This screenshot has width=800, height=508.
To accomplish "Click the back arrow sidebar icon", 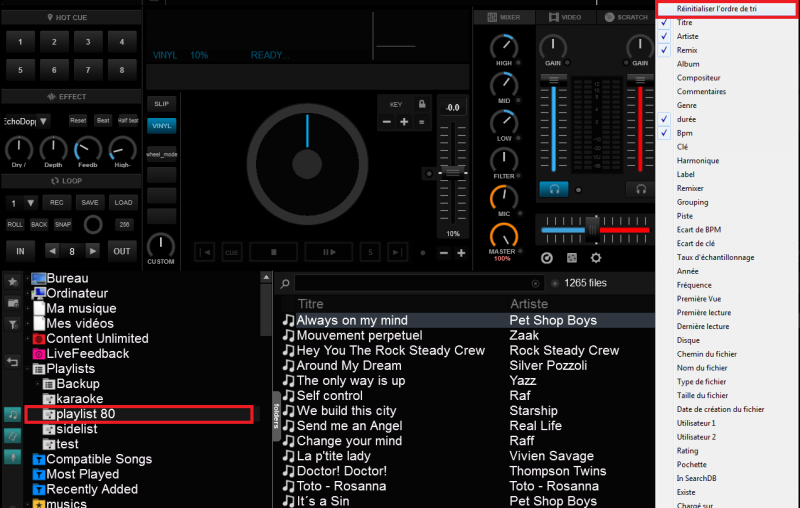I will tap(12, 362).
